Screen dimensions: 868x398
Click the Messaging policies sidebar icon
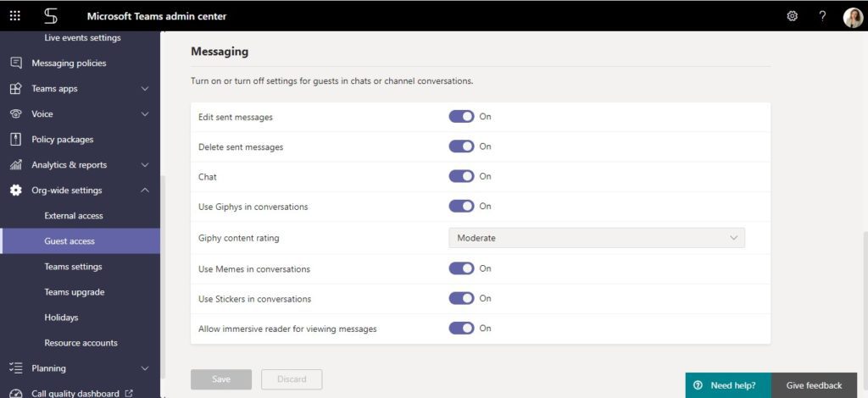[x=16, y=63]
